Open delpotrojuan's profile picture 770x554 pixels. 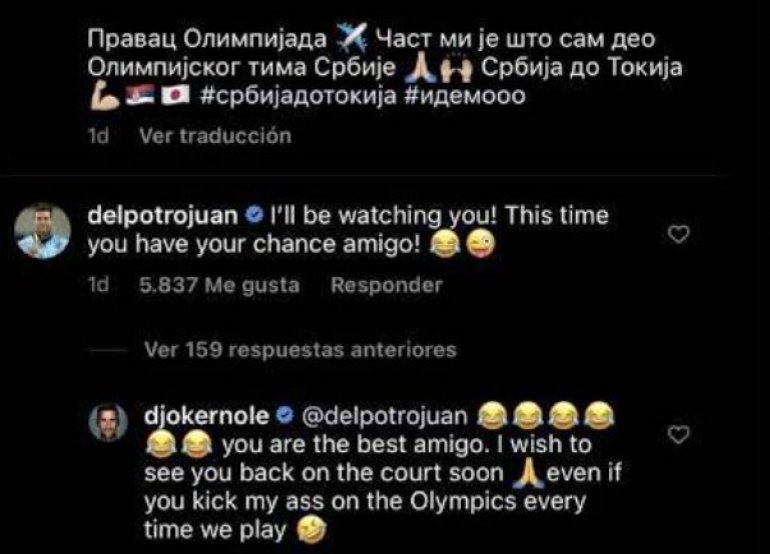point(43,231)
